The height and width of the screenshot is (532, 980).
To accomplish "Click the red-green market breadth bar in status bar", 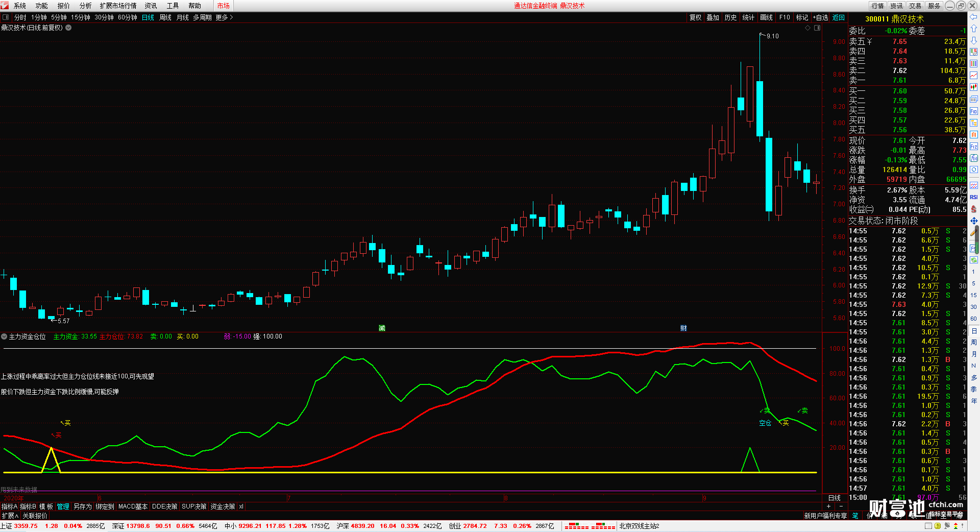I will click(590, 526).
